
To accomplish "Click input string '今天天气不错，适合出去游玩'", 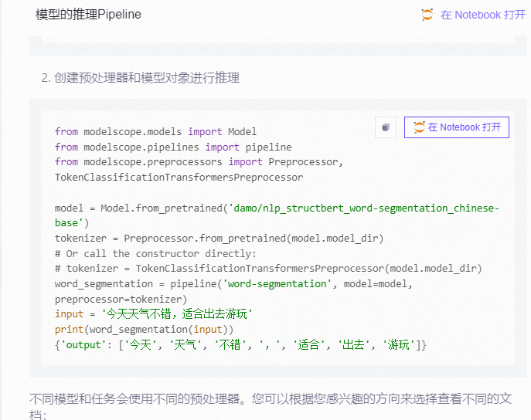I will 177,314.
